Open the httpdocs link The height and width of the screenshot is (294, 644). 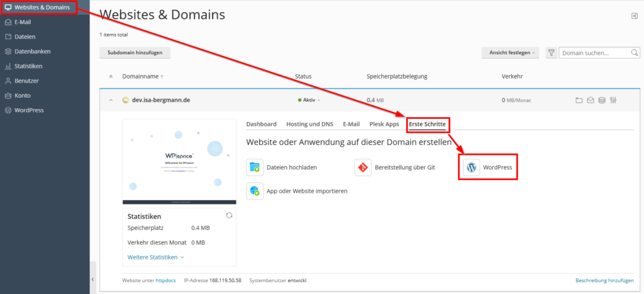pyautogui.click(x=165, y=280)
